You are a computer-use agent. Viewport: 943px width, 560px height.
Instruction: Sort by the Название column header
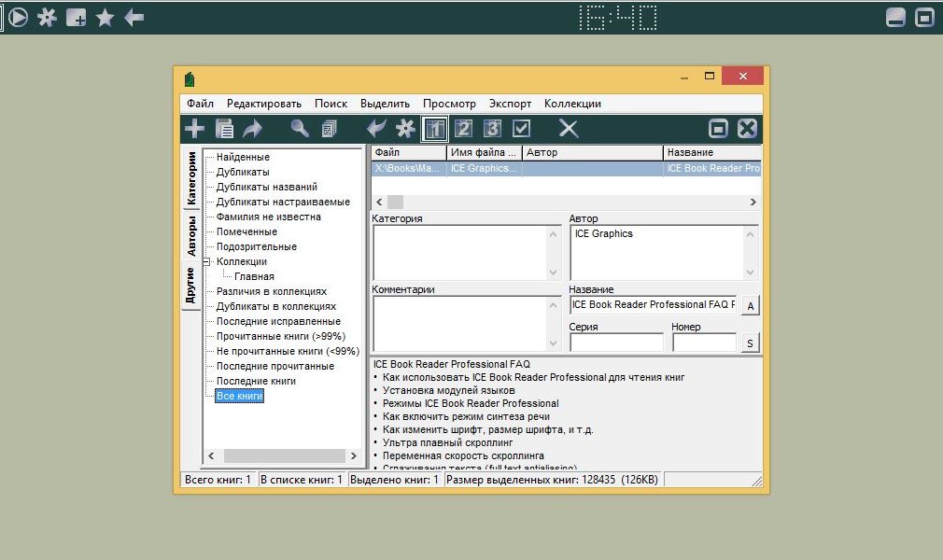tap(712, 153)
